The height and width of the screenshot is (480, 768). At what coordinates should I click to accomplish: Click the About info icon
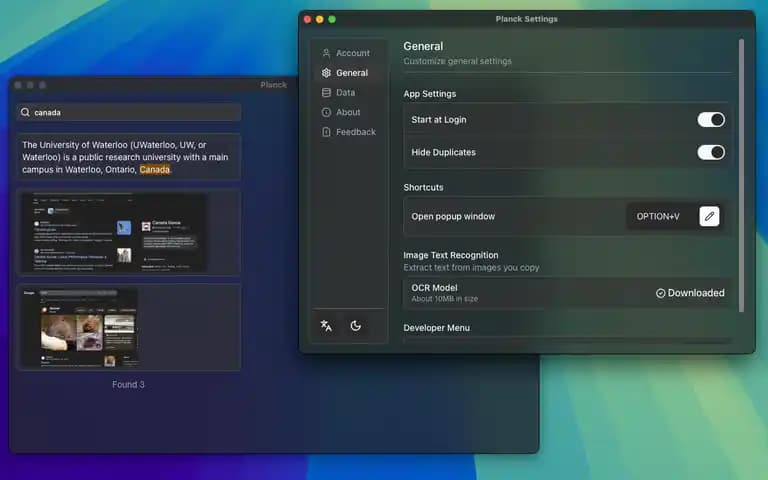click(326, 112)
